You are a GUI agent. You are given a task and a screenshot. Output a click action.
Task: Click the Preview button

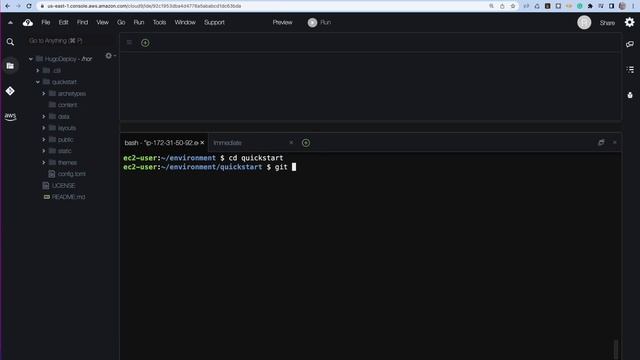point(282,22)
